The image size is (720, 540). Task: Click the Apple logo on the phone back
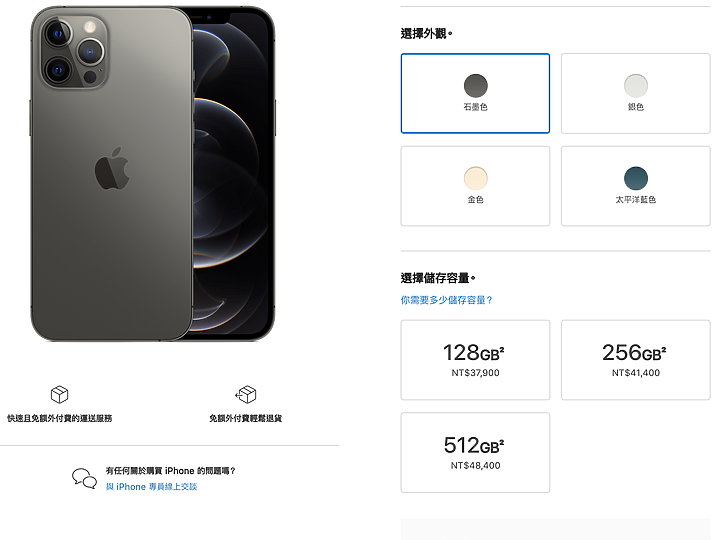[112, 169]
